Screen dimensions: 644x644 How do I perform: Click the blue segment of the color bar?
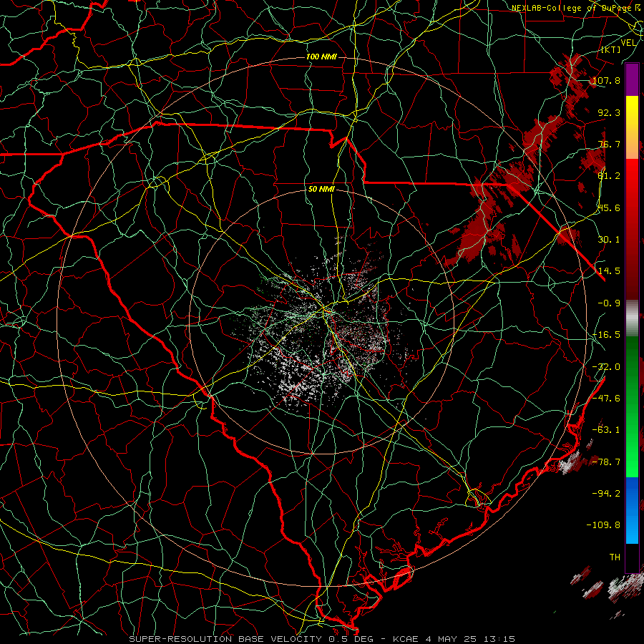click(x=632, y=510)
